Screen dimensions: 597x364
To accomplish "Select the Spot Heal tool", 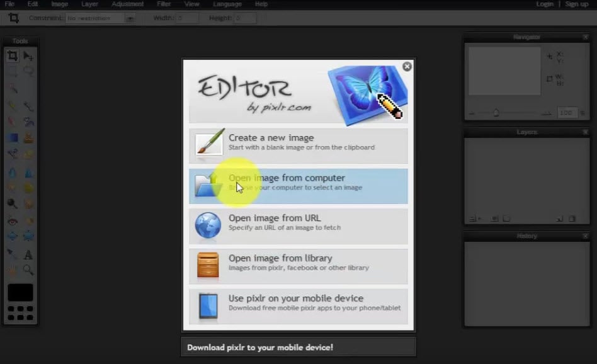I will [x=28, y=220].
